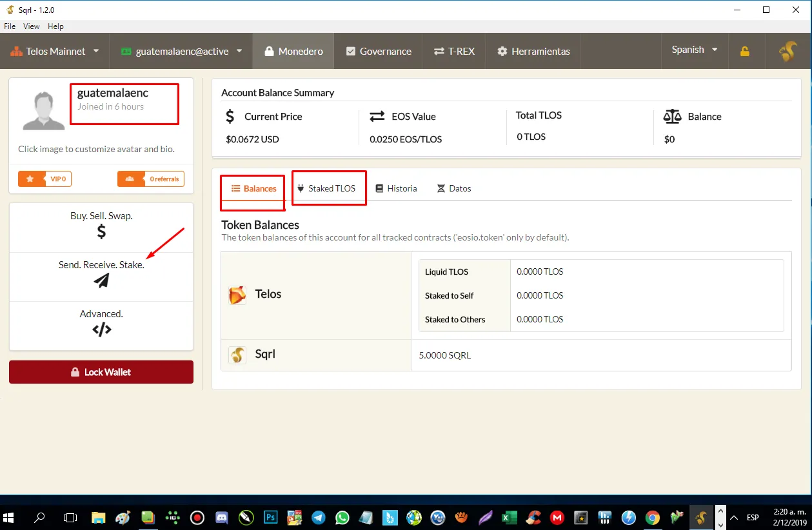Click the 5.0000 SQRL balance value

[444, 355]
